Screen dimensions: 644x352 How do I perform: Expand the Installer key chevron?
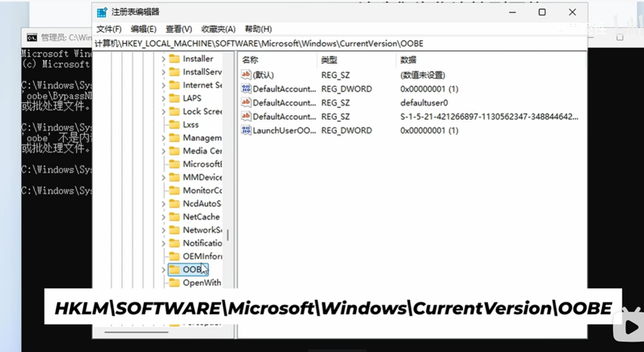tap(164, 59)
